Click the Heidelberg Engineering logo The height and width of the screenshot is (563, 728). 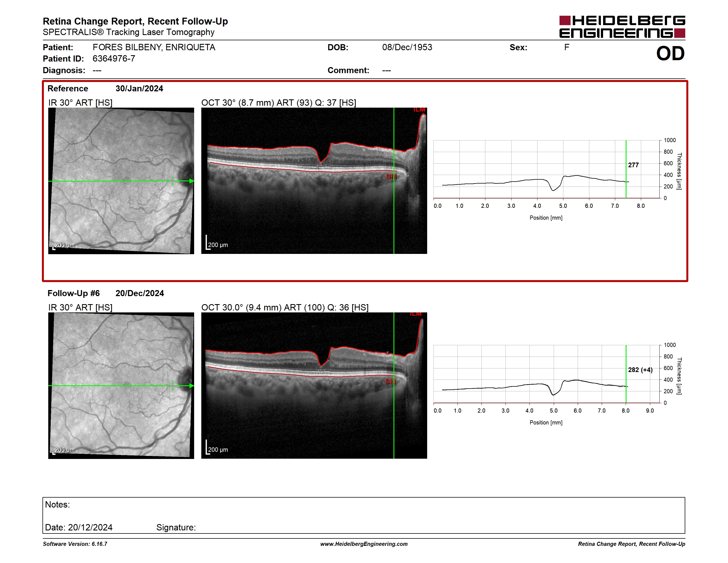click(622, 27)
